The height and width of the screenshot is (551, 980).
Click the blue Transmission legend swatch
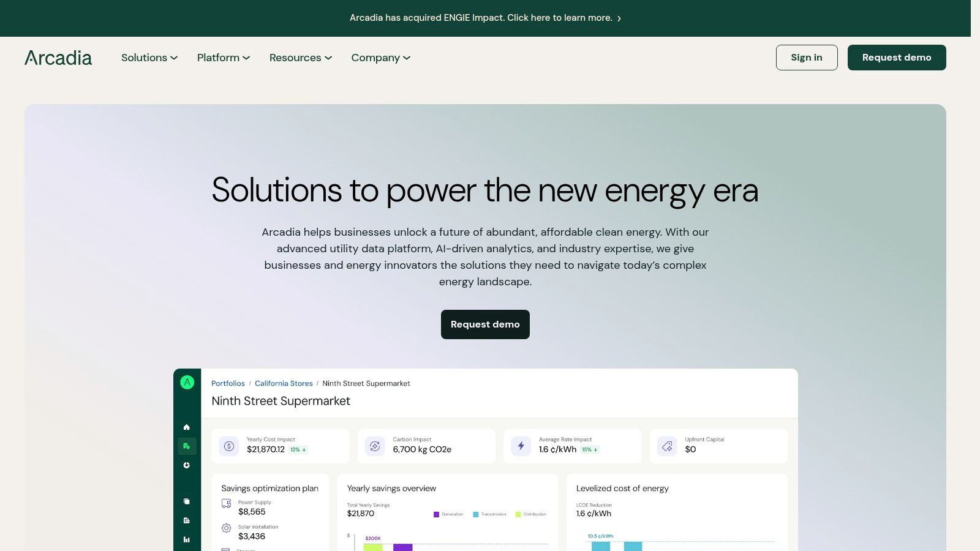(x=475, y=514)
